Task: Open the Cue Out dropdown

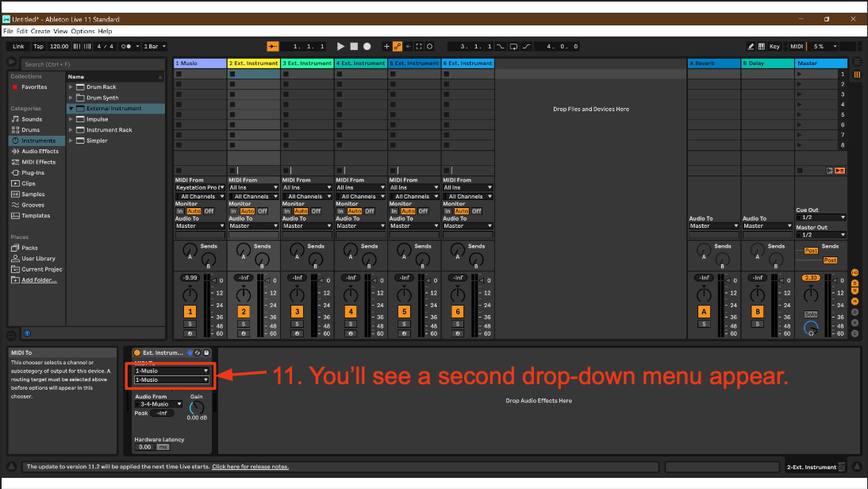Action: point(821,218)
